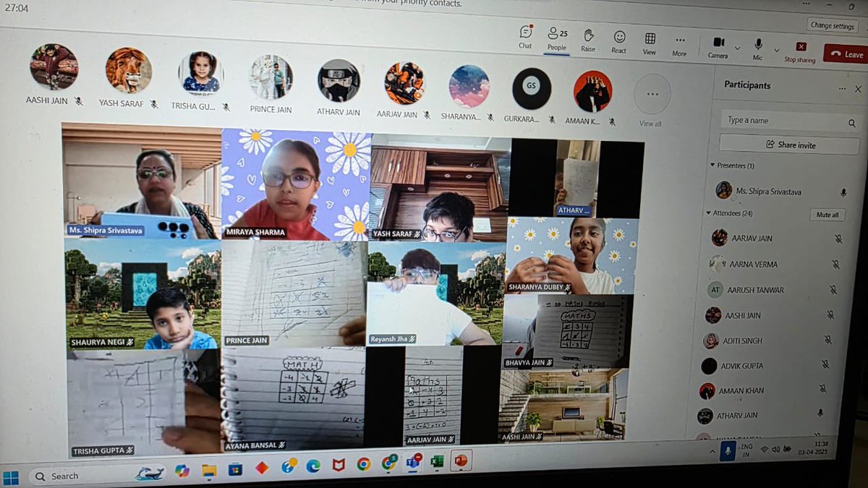This screenshot has width=868, height=488.
Task: Click muted mic icon beside AARNA VERMA
Action: click(x=835, y=265)
